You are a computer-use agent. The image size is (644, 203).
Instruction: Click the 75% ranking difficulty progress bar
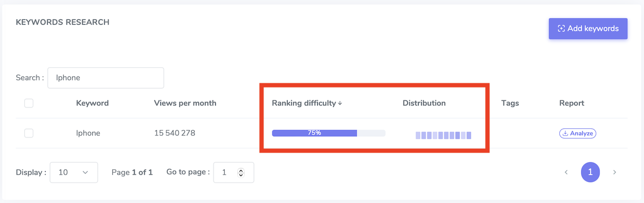328,133
